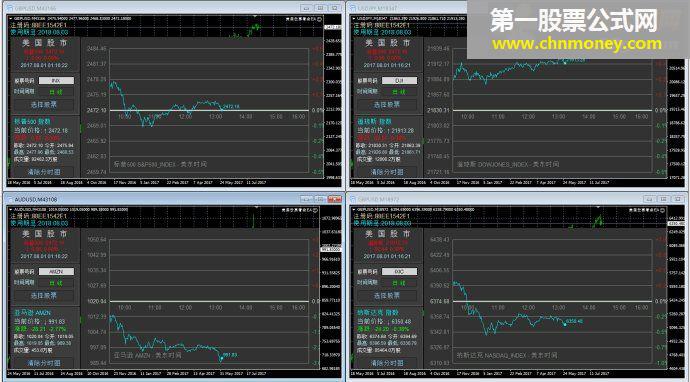Click the NASDAQ_INDEX footer label in chart
The width and height of the screenshot is (690, 382).
pos(507,355)
